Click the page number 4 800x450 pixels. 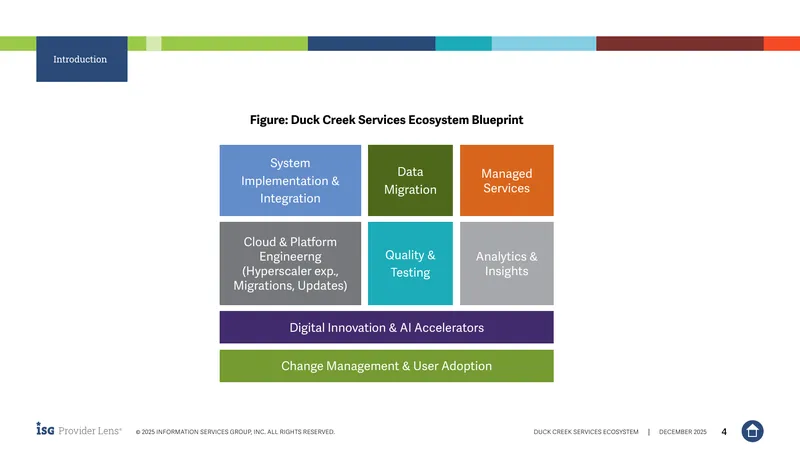pos(724,432)
